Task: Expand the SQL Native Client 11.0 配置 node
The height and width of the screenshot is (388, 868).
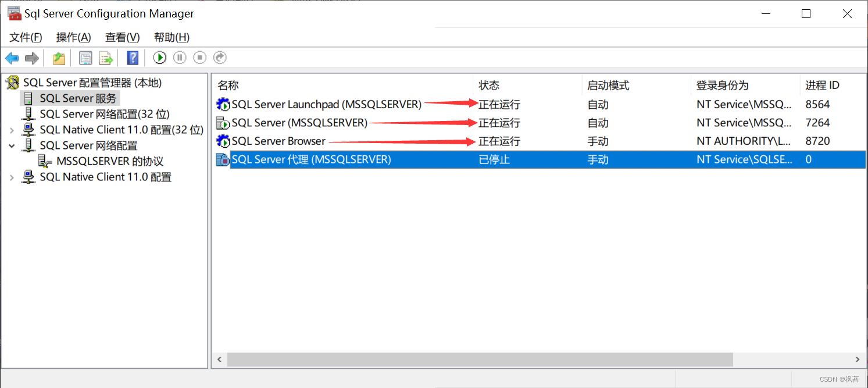Action: pos(12,177)
